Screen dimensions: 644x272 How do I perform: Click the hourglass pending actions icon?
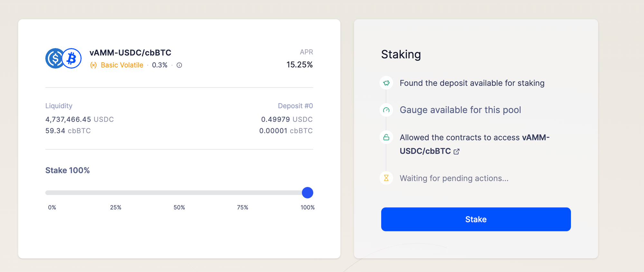(386, 178)
